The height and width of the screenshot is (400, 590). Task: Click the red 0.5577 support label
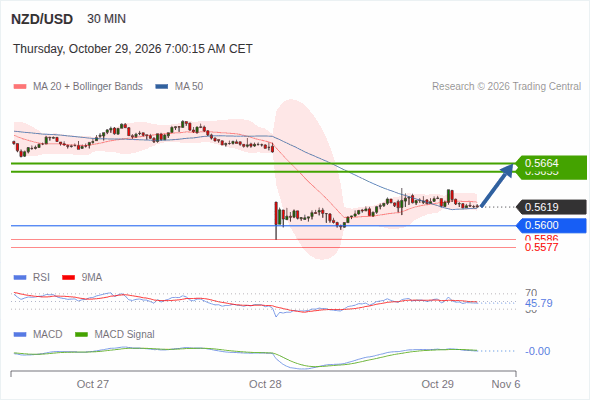(x=541, y=247)
